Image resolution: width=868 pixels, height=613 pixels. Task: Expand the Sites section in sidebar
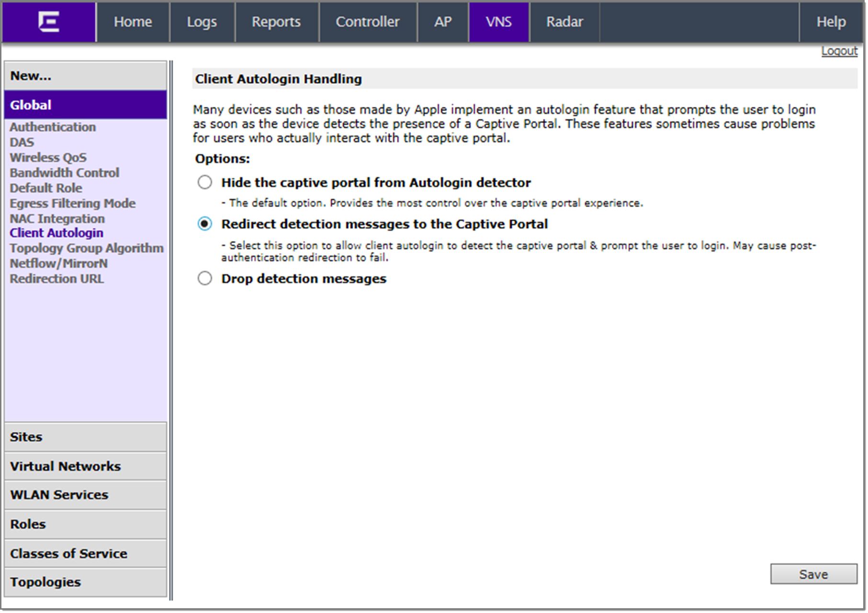[85, 437]
